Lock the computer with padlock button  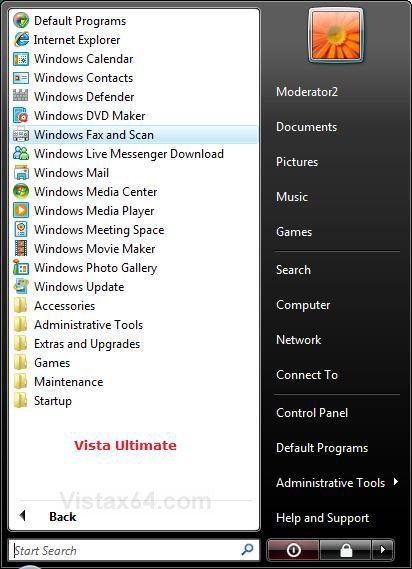coord(346,550)
